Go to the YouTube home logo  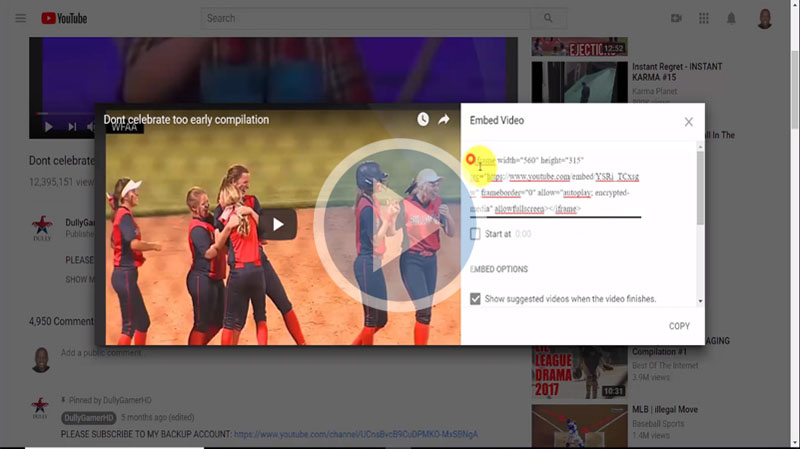(x=64, y=18)
